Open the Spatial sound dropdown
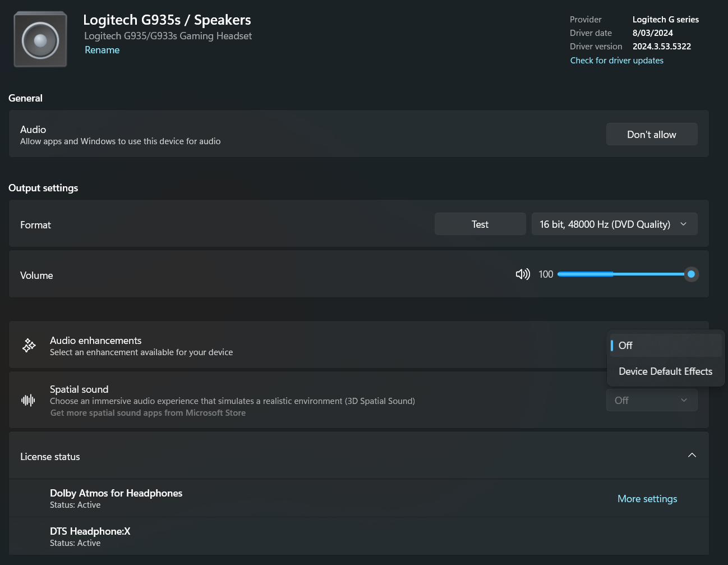 pos(651,400)
